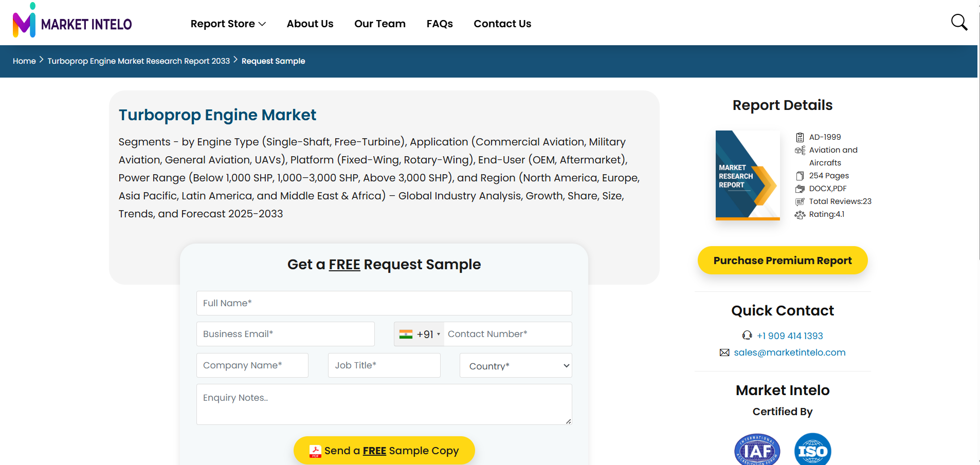Image resolution: width=980 pixels, height=465 pixels.
Task: Email sales@marketintelo.com link
Action: tap(790, 352)
